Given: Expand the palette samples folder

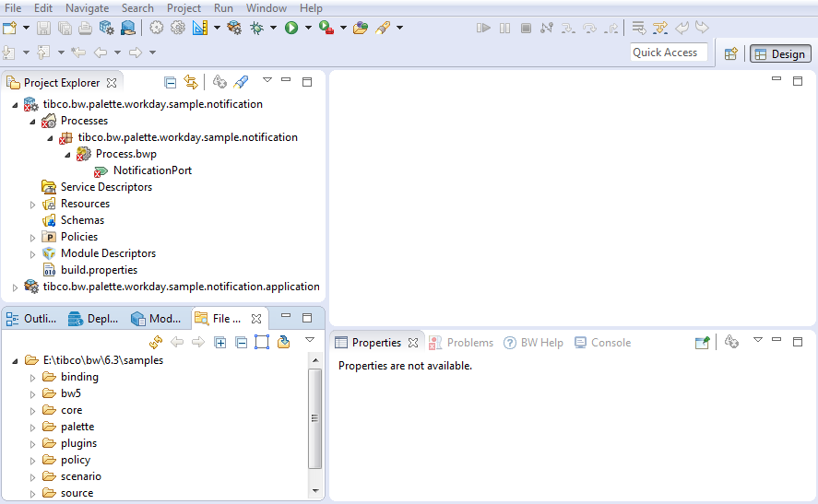Looking at the screenshot, I should [x=32, y=428].
